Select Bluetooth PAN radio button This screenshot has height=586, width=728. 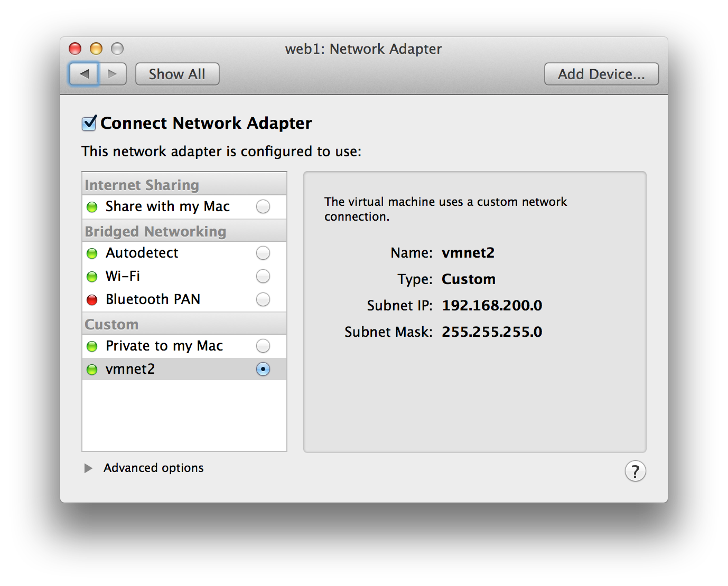[263, 299]
